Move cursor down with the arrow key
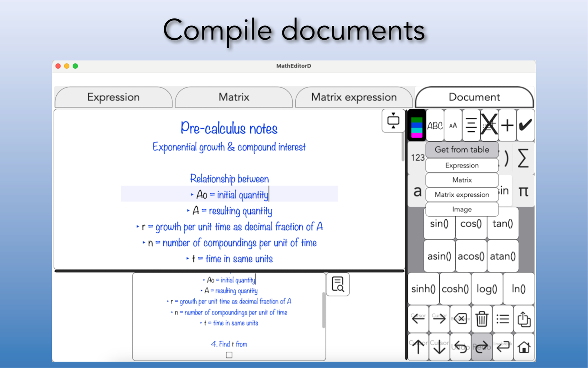Image resolution: width=588 pixels, height=368 pixels. [x=439, y=347]
